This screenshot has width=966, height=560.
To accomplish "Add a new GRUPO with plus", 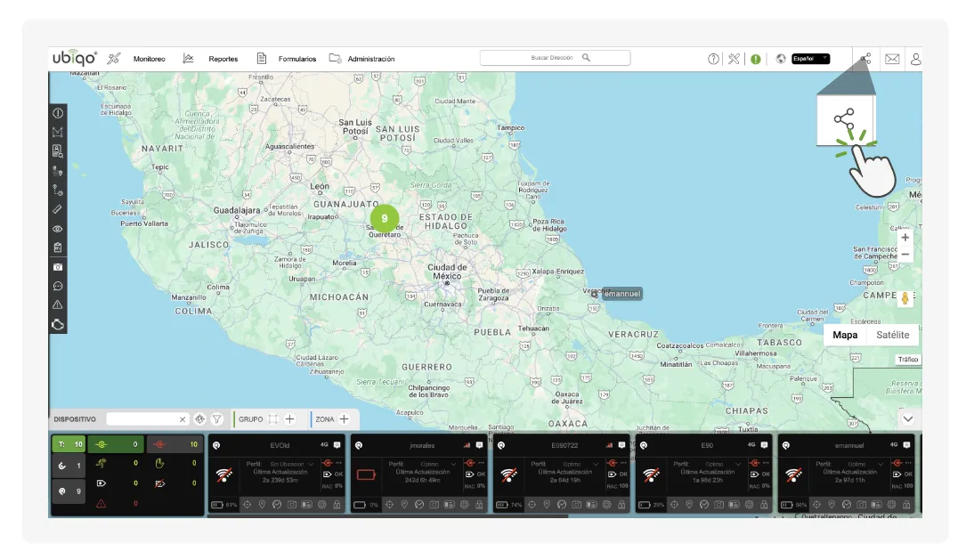I will [289, 419].
